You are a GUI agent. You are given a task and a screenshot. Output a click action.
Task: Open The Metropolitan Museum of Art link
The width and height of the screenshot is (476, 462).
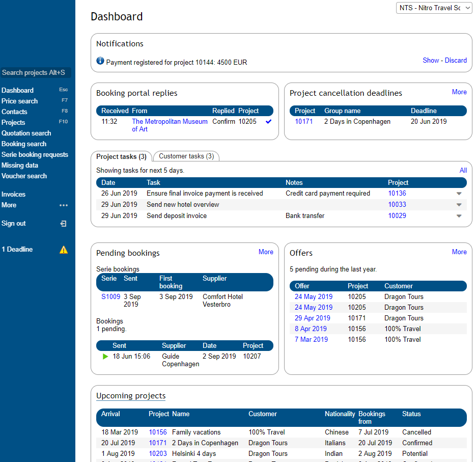point(170,125)
